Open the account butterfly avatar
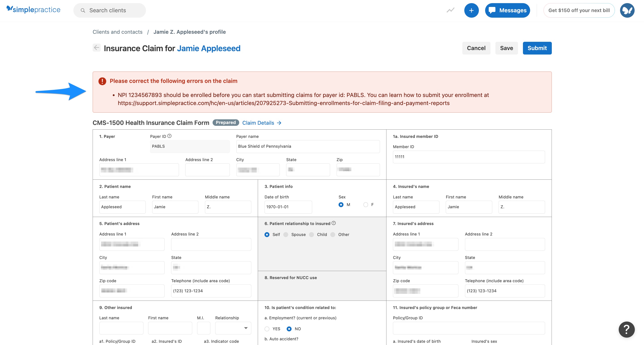 627,10
